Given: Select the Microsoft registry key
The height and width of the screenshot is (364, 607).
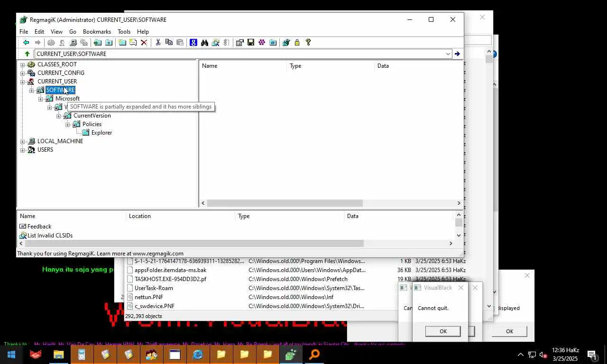Looking at the screenshot, I should click(x=67, y=99).
